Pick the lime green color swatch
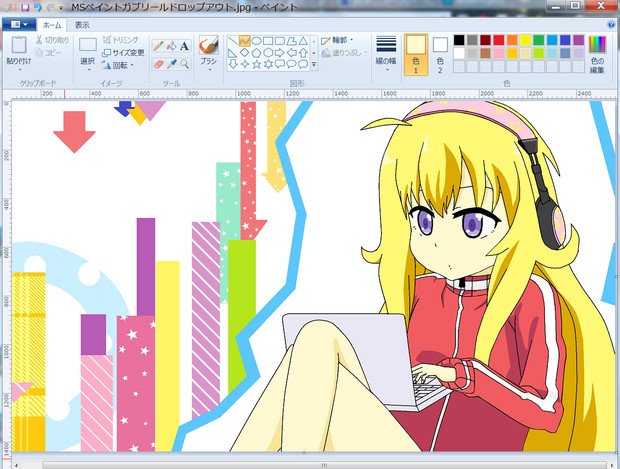This screenshot has height=469, width=620. click(539, 53)
